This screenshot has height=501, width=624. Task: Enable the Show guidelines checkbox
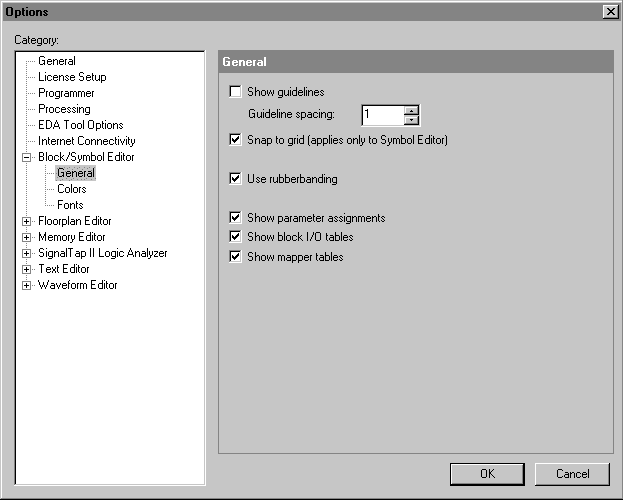point(235,93)
